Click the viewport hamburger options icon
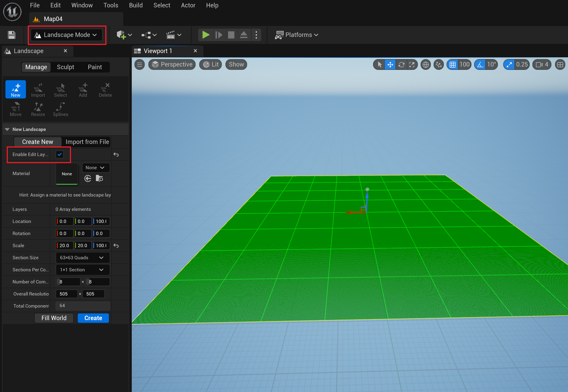This screenshot has width=568, height=392. coord(140,65)
